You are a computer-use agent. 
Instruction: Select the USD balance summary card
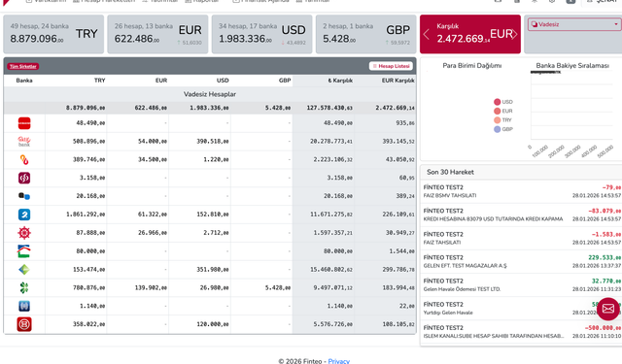click(261, 34)
